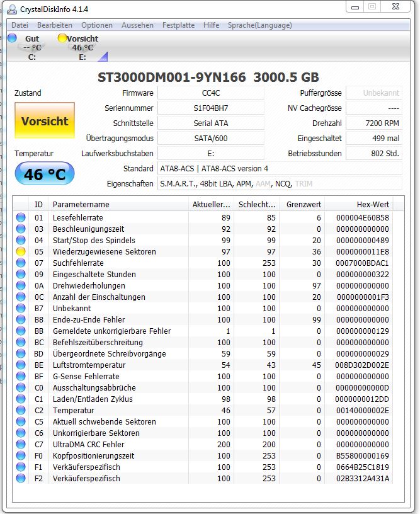Click the Standard field ATA8-ACS
420x514 pixels.
tap(280, 168)
